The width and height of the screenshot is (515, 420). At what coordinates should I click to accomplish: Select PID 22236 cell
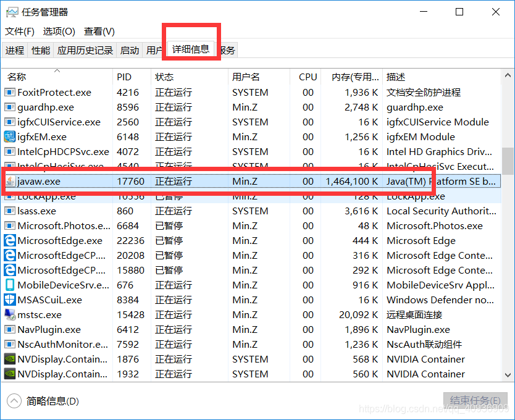click(130, 240)
